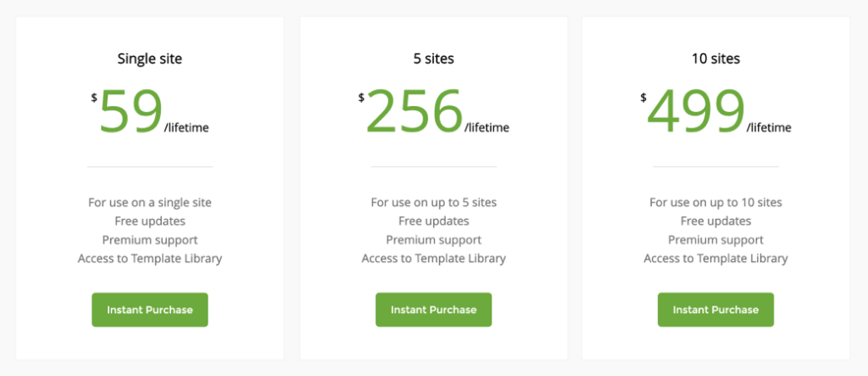Click the "5 sites" plan heading
This screenshot has height=376, width=868.
tap(433, 59)
